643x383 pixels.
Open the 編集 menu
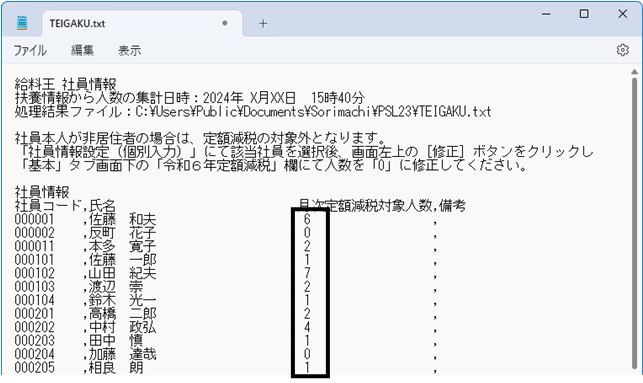pos(82,50)
